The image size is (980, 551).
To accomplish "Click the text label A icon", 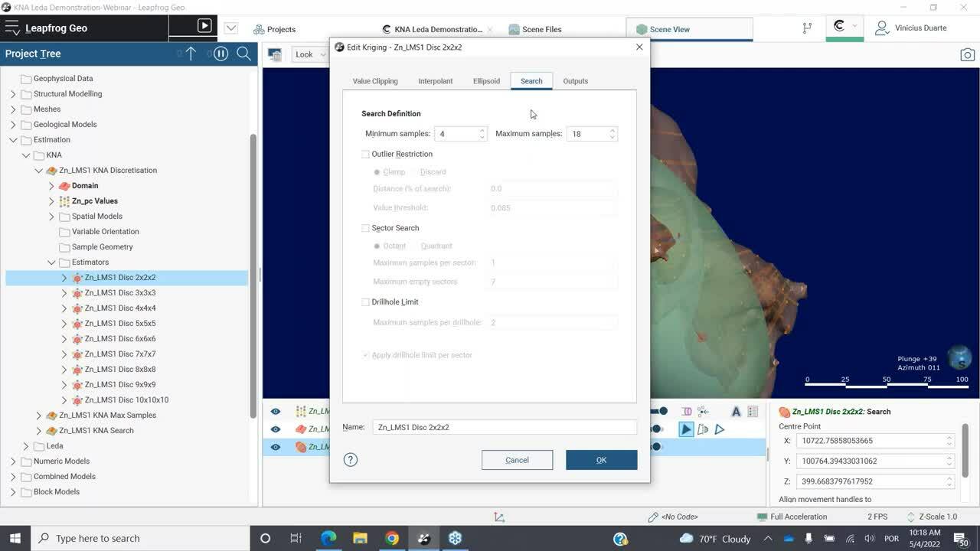I will pyautogui.click(x=736, y=412).
